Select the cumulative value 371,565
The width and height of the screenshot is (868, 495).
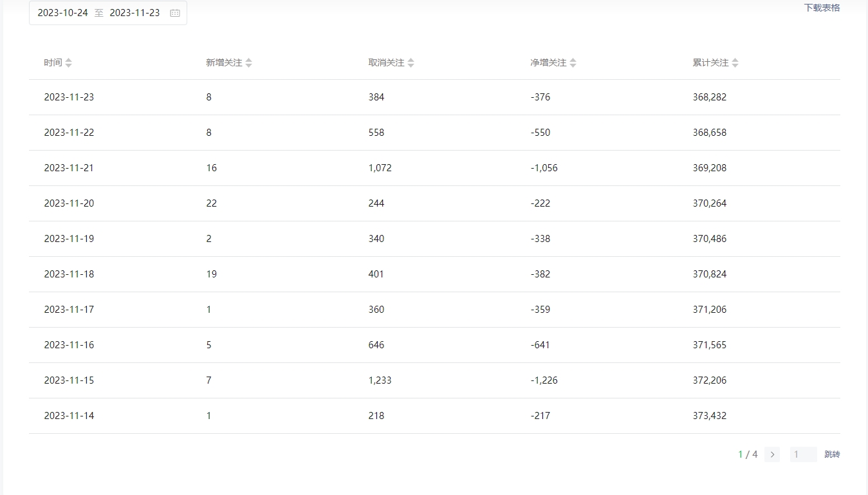pos(710,345)
